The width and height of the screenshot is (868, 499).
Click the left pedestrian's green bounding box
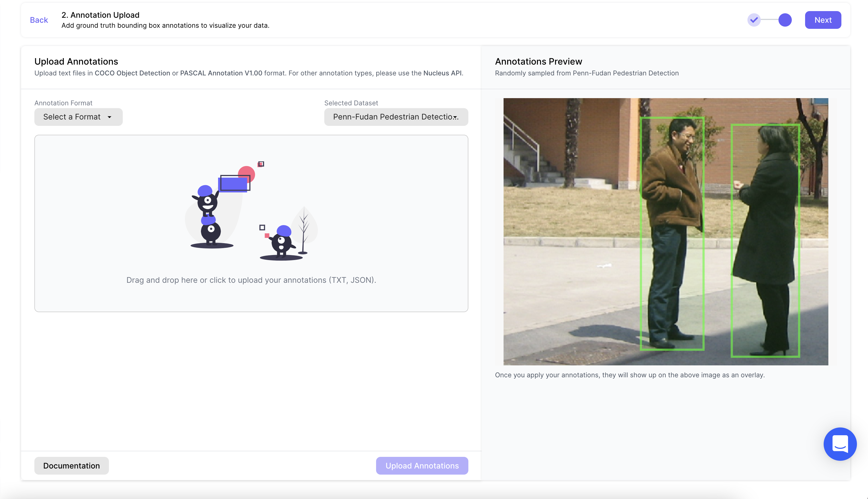(x=672, y=233)
